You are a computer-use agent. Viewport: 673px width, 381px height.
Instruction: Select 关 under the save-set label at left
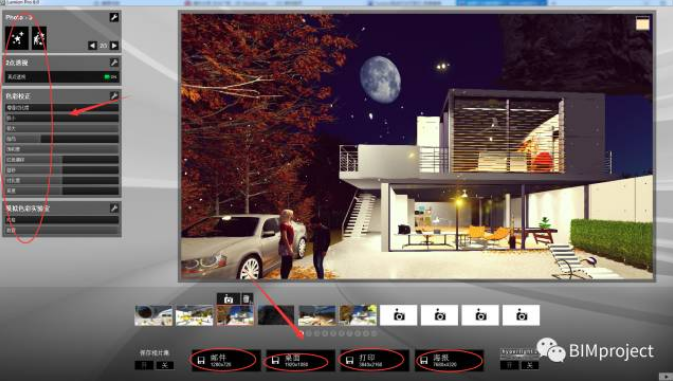165,365
